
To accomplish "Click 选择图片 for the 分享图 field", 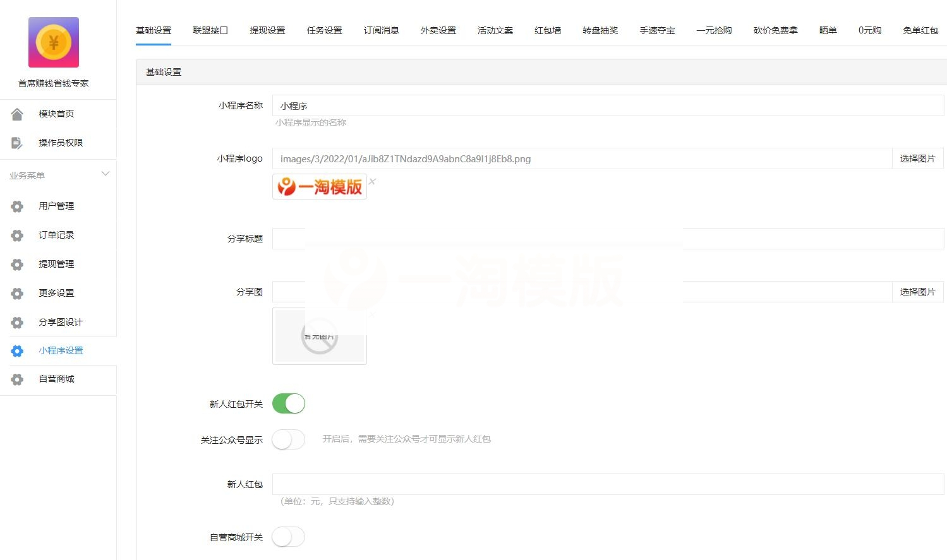I will pyautogui.click(x=917, y=292).
